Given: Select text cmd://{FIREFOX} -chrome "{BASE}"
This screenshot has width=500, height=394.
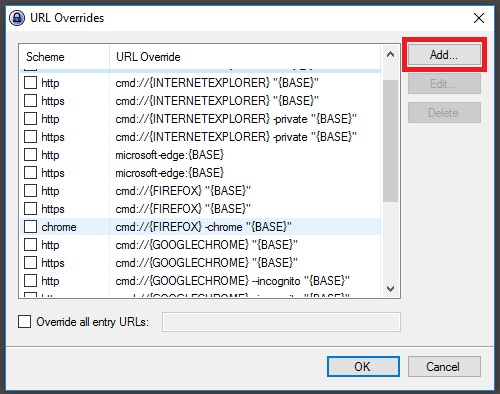Looking at the screenshot, I should click(x=203, y=227).
